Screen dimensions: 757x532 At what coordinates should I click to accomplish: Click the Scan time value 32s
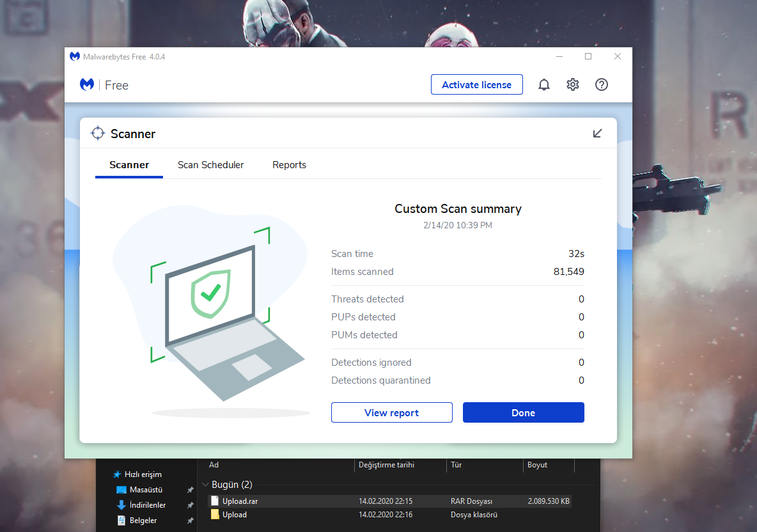point(576,254)
